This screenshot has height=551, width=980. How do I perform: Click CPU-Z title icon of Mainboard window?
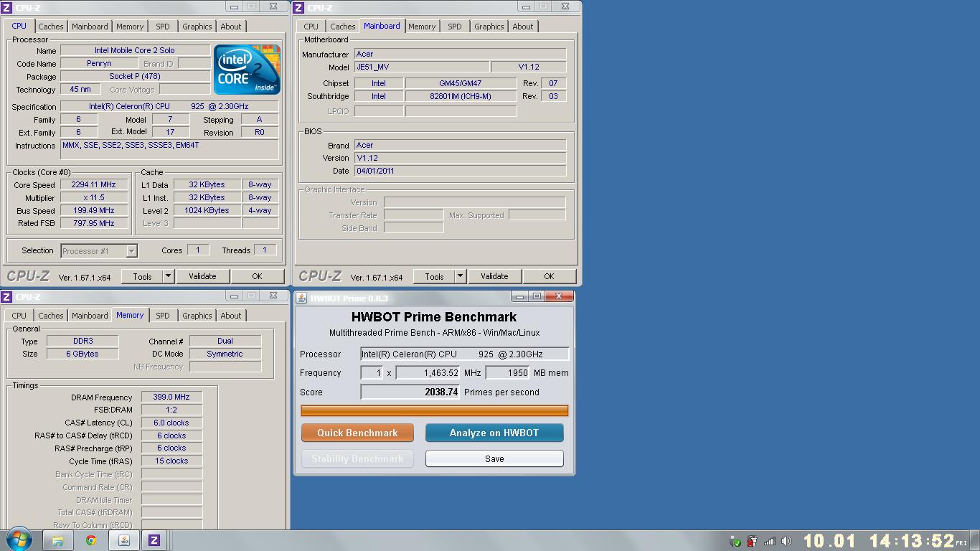300,7
